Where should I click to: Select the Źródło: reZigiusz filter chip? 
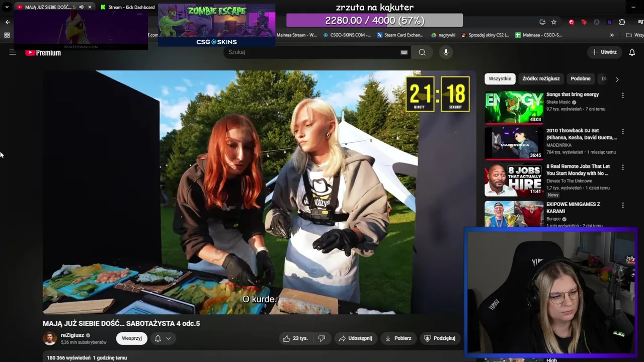click(x=541, y=79)
